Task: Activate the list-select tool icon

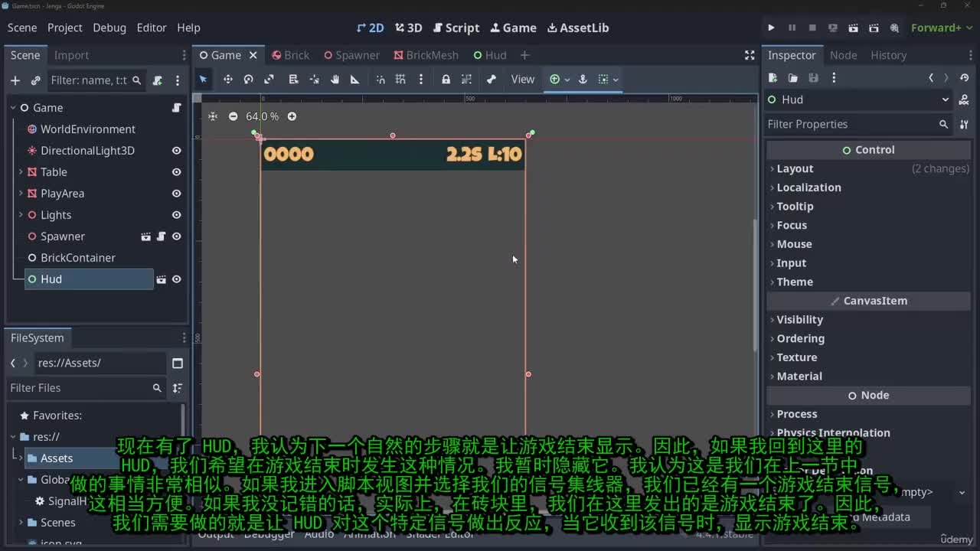Action: (293, 80)
